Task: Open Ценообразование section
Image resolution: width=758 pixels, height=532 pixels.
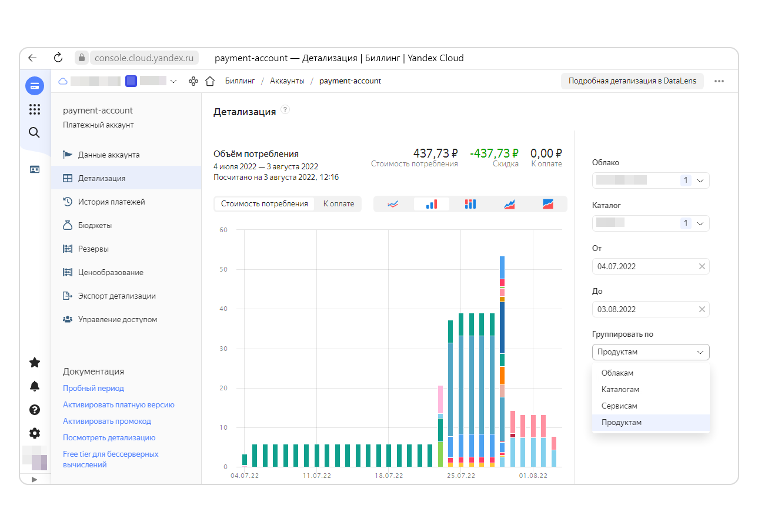Action: [126, 272]
